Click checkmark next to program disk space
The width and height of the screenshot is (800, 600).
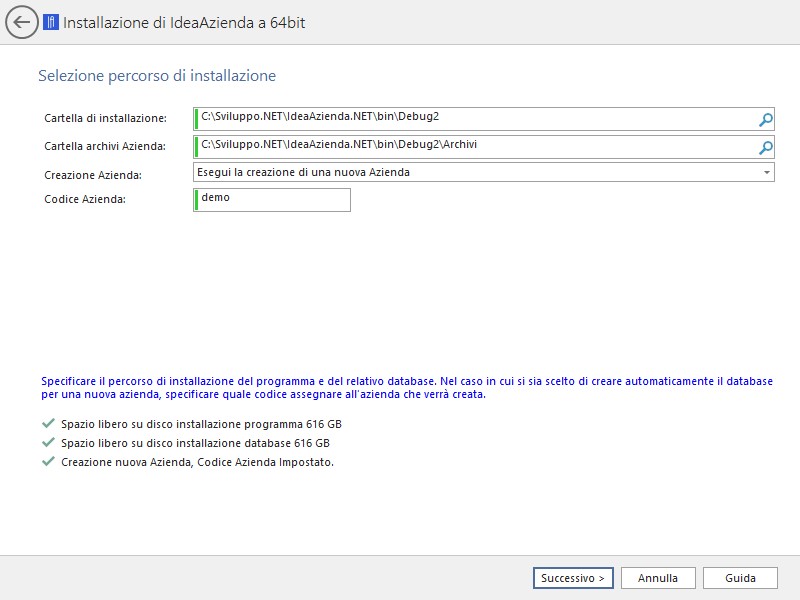(x=48, y=423)
